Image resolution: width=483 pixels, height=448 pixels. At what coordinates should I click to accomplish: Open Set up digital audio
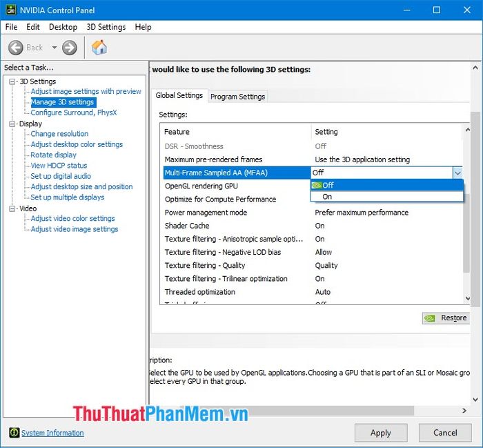click(x=61, y=176)
